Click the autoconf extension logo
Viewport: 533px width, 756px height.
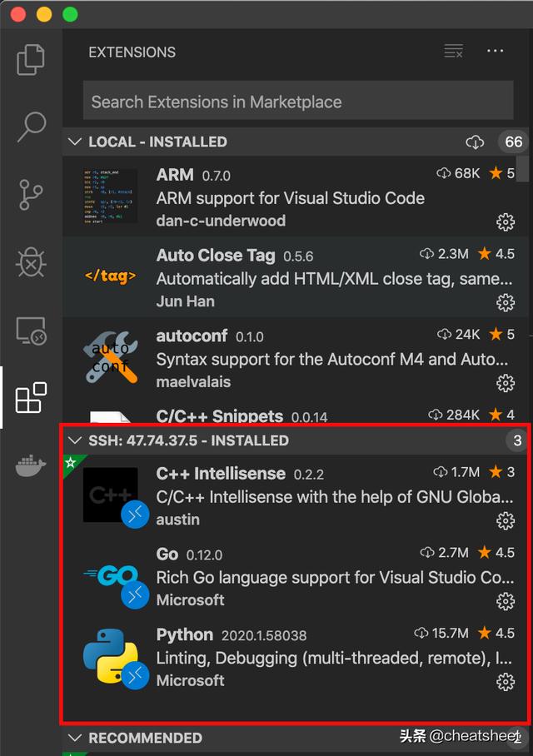(111, 357)
